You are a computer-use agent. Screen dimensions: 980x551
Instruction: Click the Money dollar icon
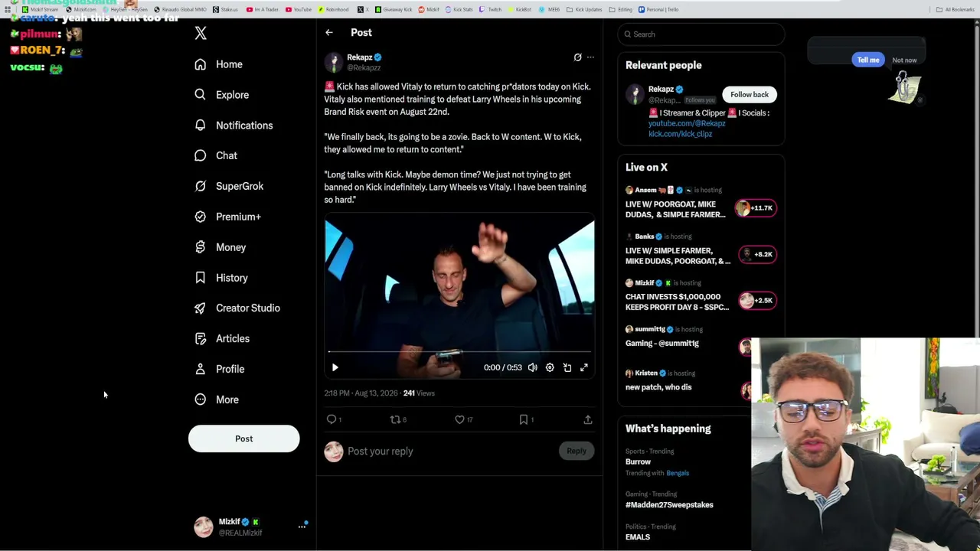click(201, 247)
